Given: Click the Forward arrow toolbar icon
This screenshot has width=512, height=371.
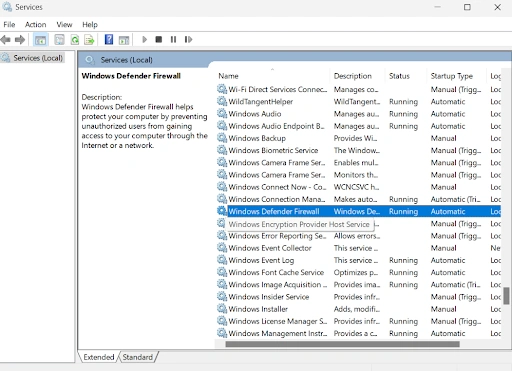Looking at the screenshot, I should coord(20,40).
